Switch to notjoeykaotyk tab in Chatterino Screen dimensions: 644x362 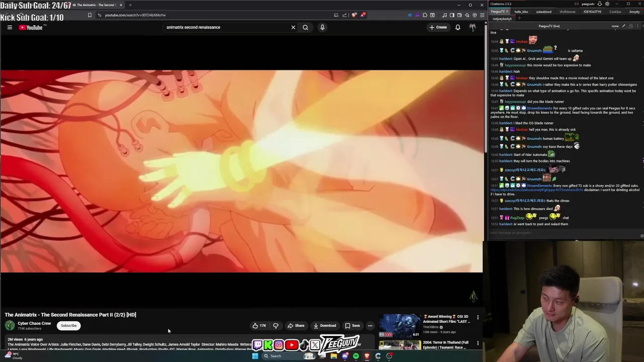(502, 19)
